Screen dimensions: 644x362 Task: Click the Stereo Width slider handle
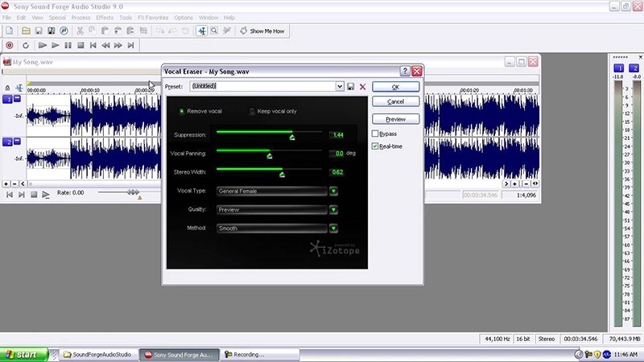click(283, 175)
